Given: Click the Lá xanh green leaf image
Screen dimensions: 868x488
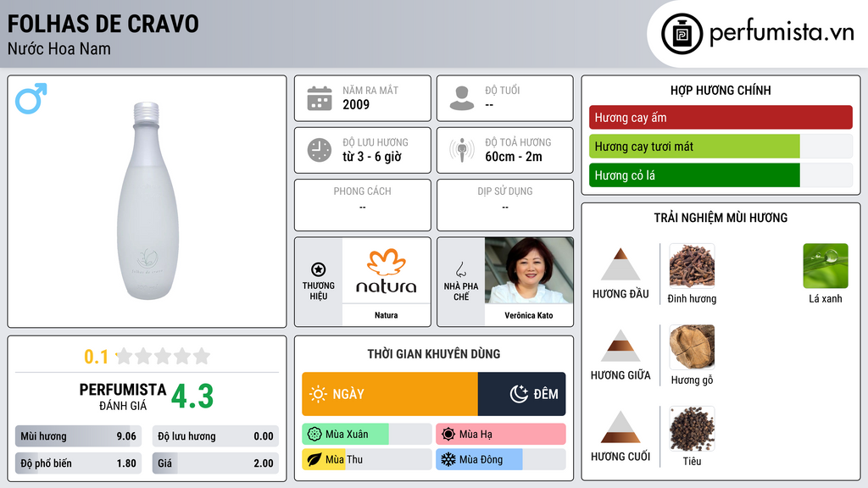Looking at the screenshot, I should pos(826,265).
